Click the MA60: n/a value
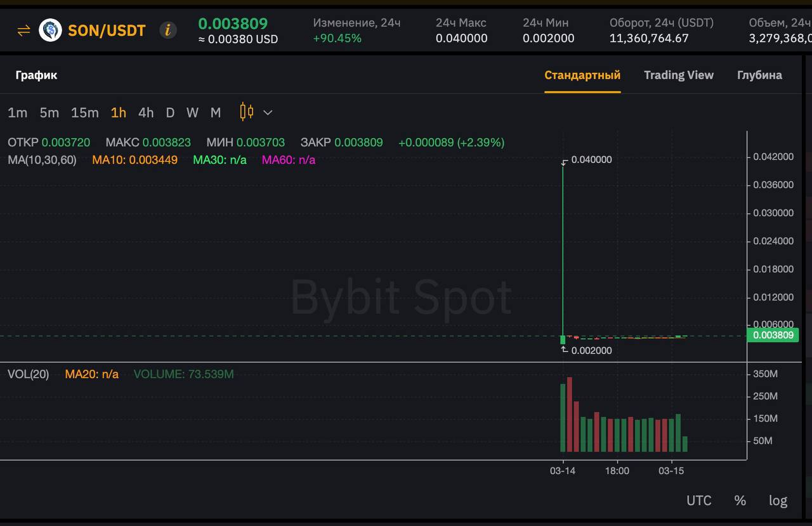 [x=289, y=160]
